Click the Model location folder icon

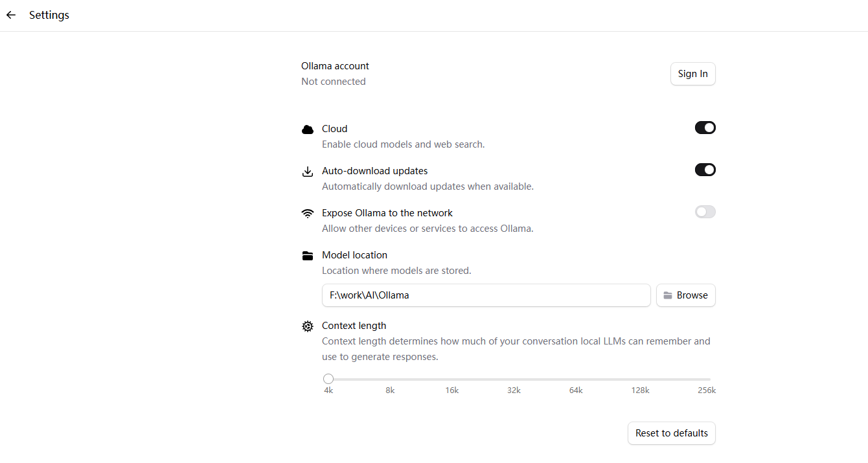pos(308,256)
